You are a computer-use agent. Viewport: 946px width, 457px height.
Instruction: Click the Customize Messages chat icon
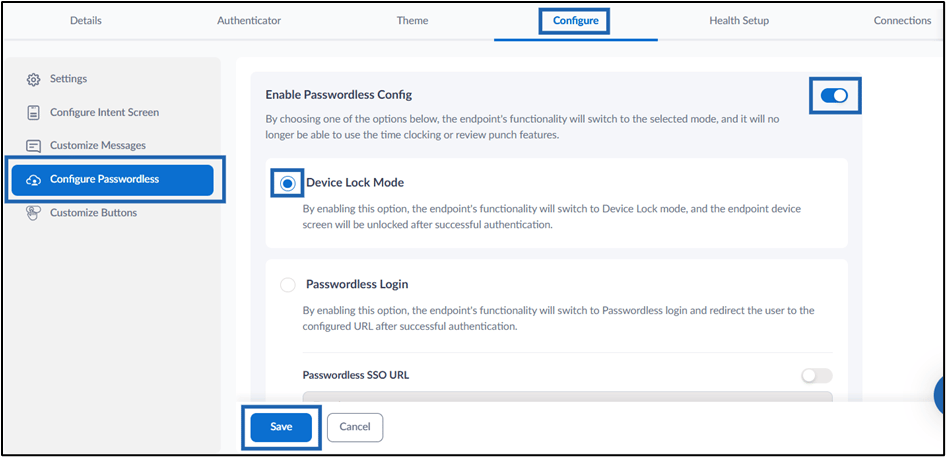(34, 146)
